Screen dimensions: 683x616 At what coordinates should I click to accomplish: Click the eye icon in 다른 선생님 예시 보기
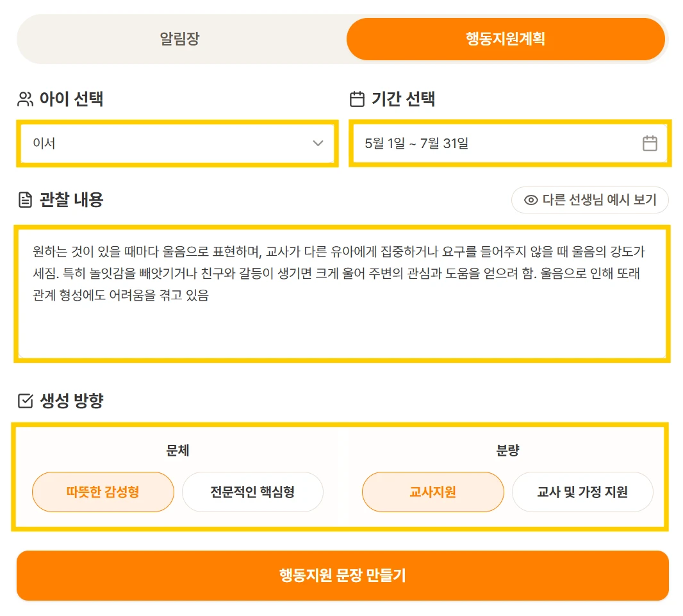coord(531,200)
